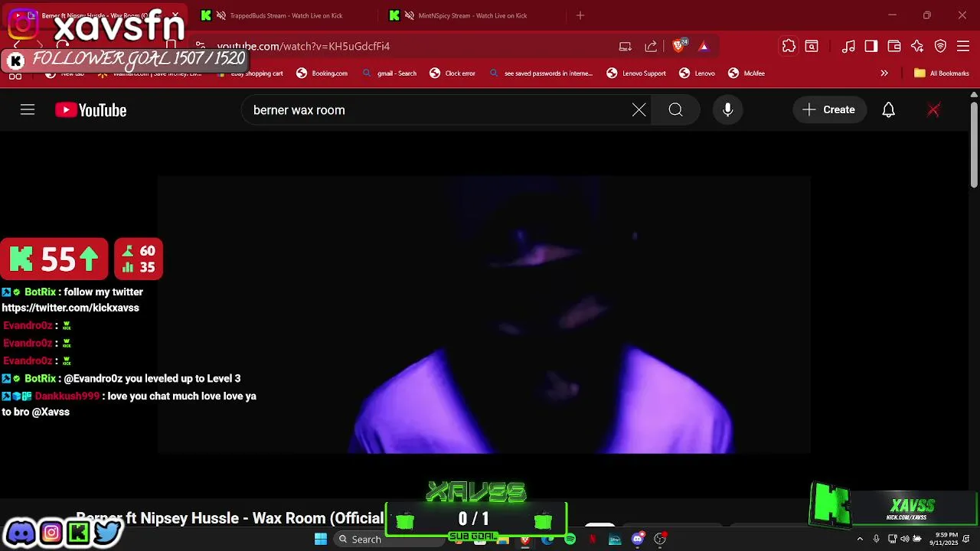The height and width of the screenshot is (551, 980).
Task: Open the volume control in system tray
Action: click(905, 540)
